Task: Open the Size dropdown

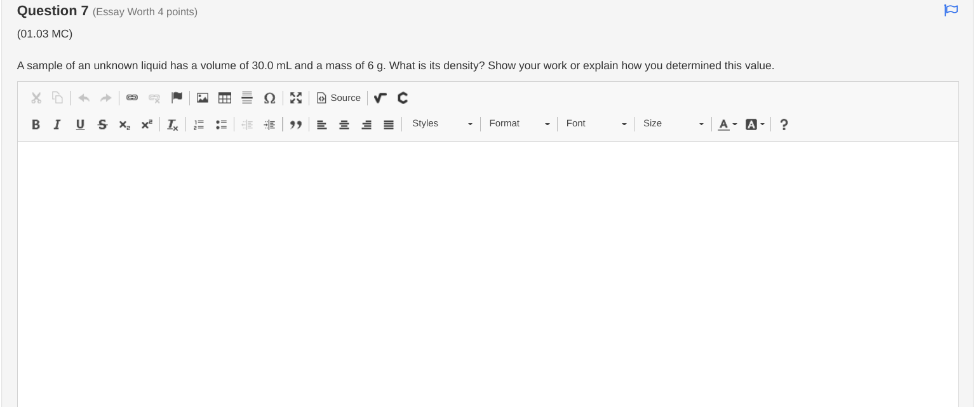Action: coord(673,124)
